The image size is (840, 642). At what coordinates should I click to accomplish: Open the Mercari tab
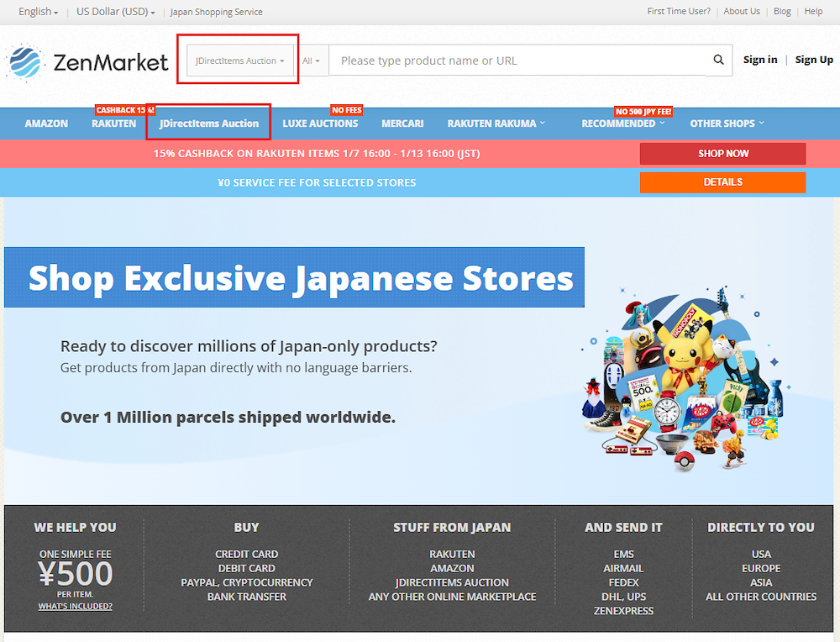(x=402, y=124)
